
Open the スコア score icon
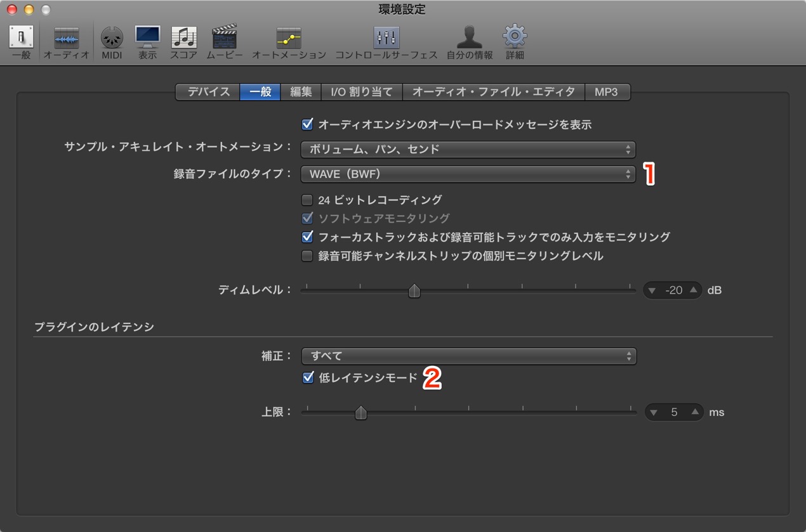tap(184, 37)
